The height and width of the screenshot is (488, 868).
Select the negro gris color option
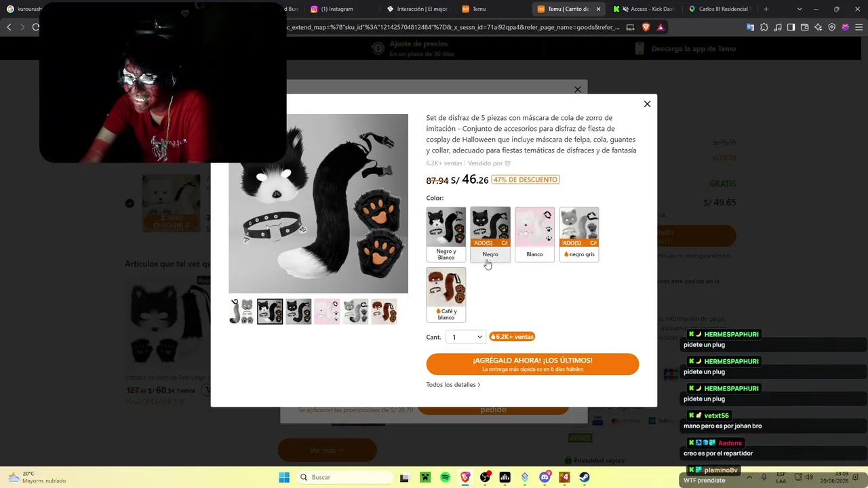pos(579,235)
